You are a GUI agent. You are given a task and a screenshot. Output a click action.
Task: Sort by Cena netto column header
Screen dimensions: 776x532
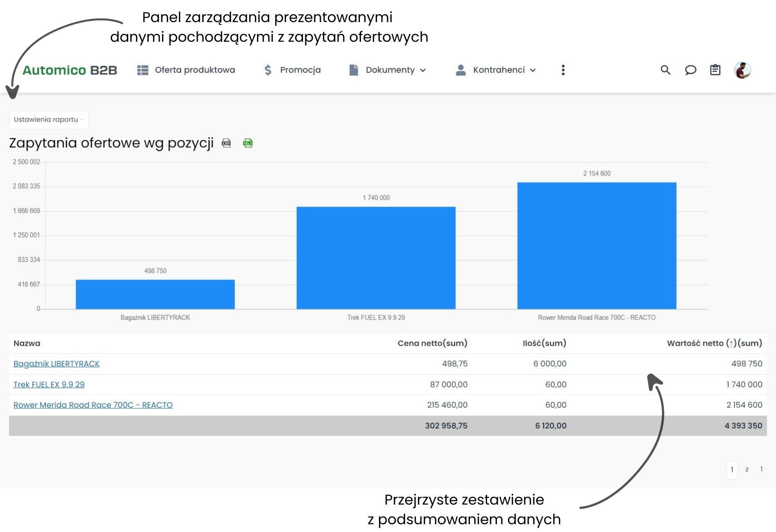(432, 343)
